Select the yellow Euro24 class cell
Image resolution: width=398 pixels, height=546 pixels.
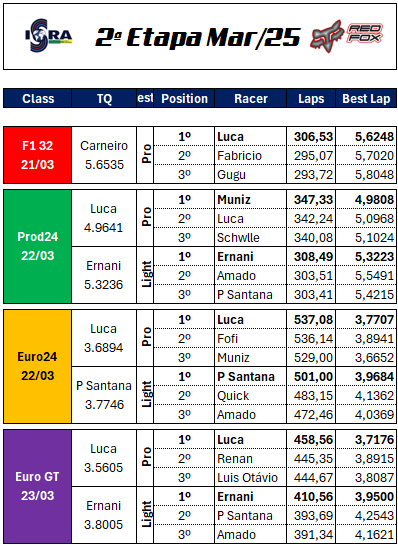coord(38,366)
